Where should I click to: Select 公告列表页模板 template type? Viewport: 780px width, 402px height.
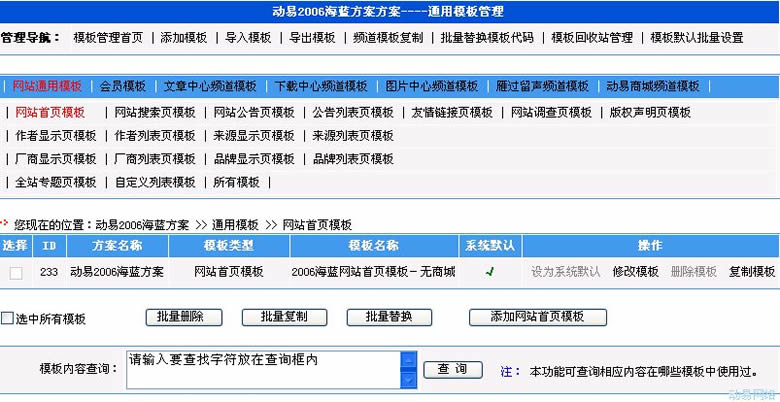point(353,112)
